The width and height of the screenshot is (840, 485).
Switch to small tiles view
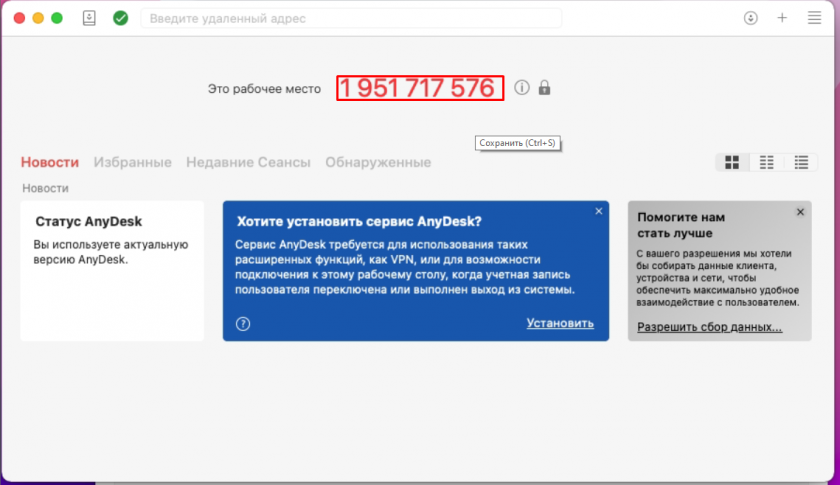[x=767, y=162]
